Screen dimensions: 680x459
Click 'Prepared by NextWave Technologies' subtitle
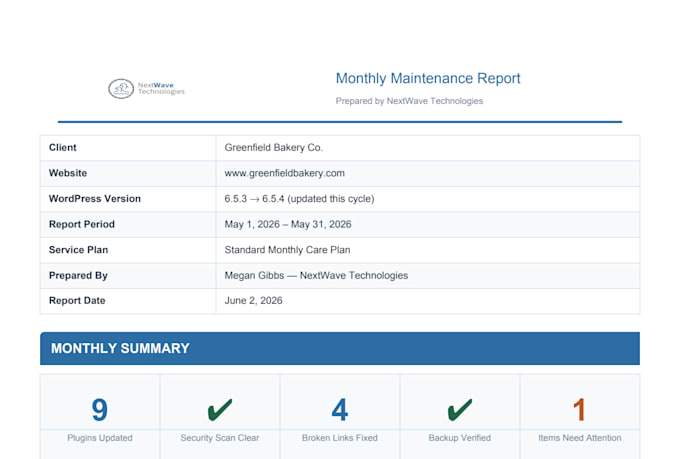tap(409, 101)
